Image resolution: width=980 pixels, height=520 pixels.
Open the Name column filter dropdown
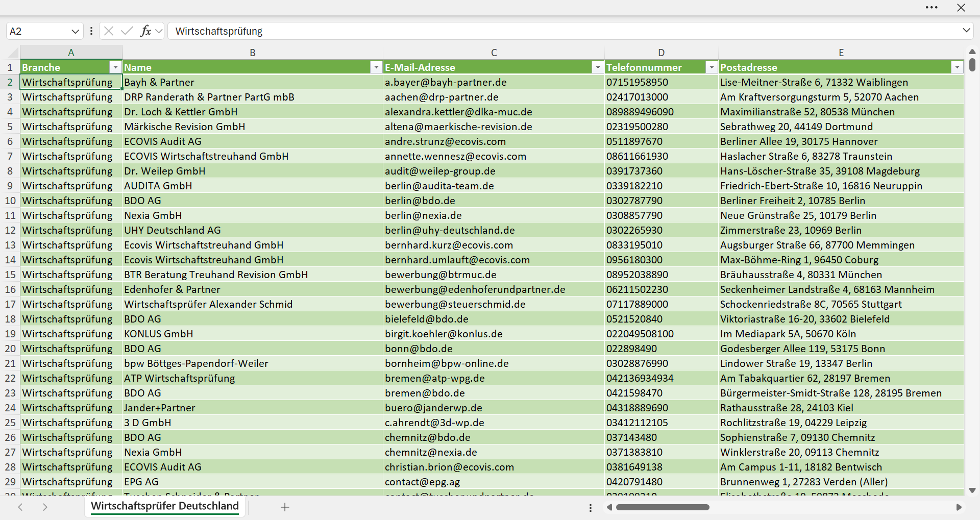coord(376,67)
